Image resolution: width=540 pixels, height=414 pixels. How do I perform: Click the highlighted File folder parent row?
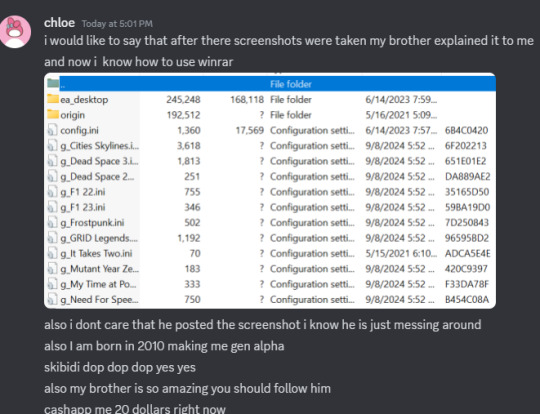tap(278, 84)
